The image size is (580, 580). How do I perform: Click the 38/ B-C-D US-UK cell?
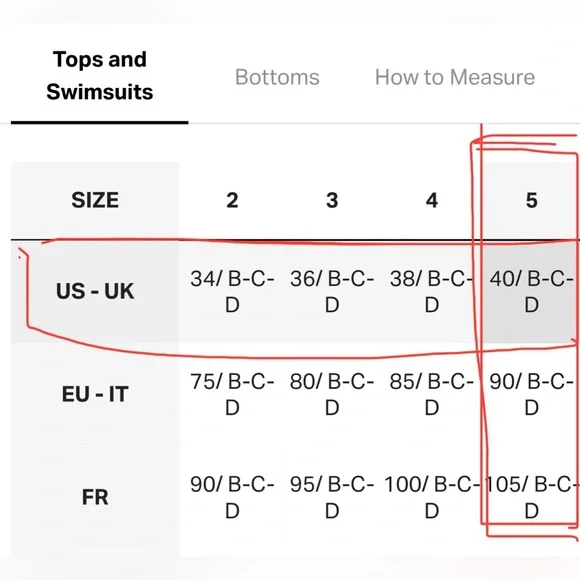(432, 291)
